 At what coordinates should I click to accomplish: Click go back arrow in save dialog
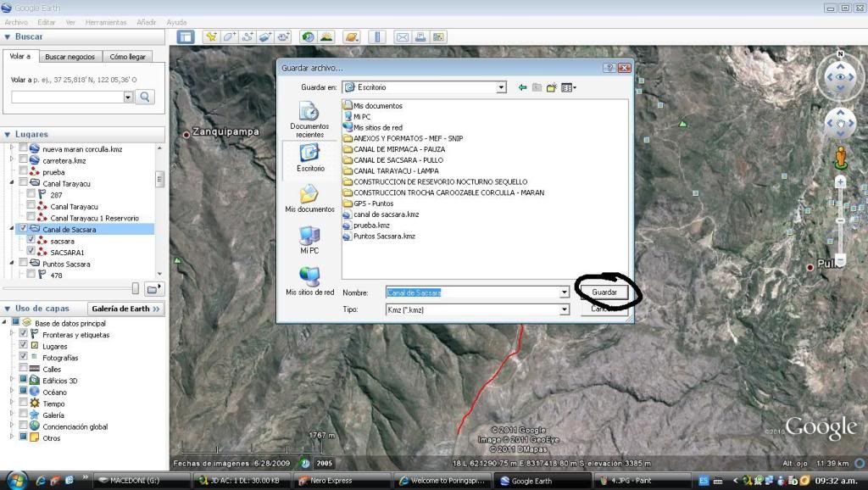tap(522, 87)
